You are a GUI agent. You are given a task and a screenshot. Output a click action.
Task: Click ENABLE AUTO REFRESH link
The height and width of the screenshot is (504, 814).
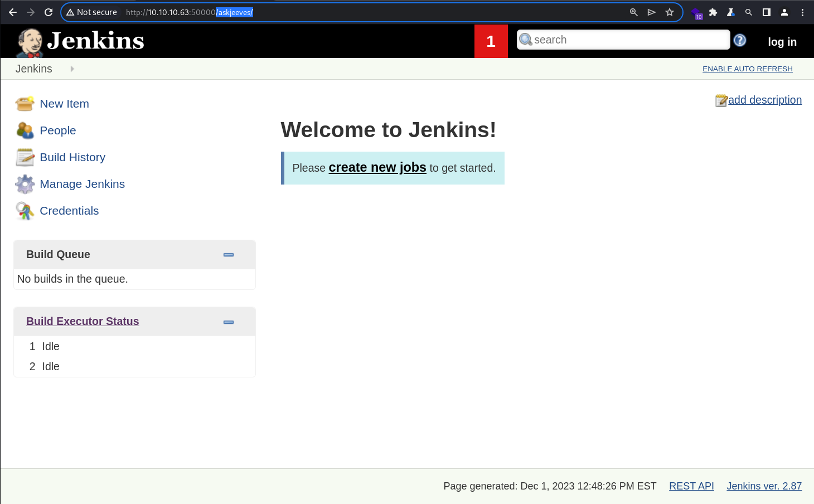(x=748, y=69)
